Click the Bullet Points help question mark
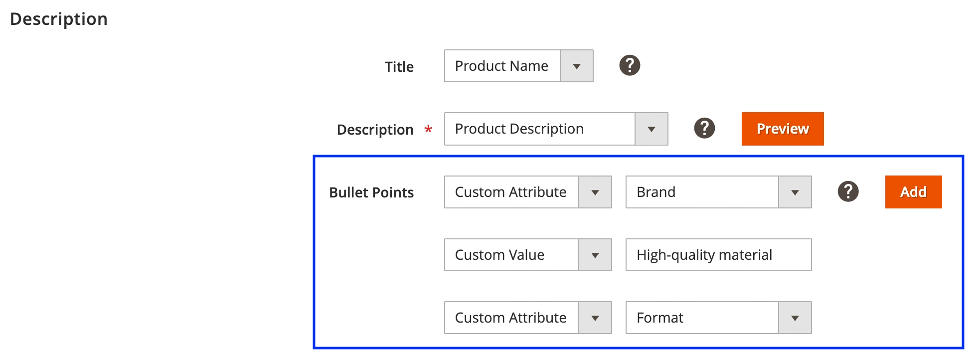Viewport: 980px width, 362px height. pyautogui.click(x=848, y=191)
